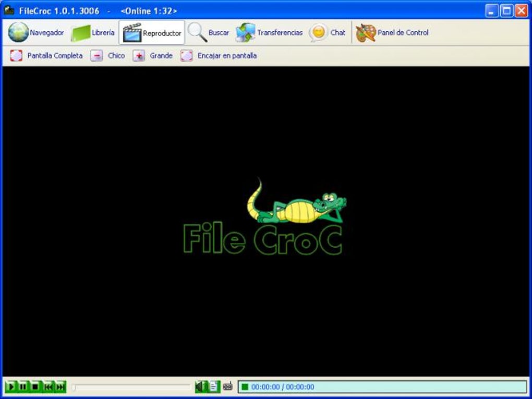The image size is (532, 399).
Task: Click Chico to shrink the video
Action: point(108,55)
